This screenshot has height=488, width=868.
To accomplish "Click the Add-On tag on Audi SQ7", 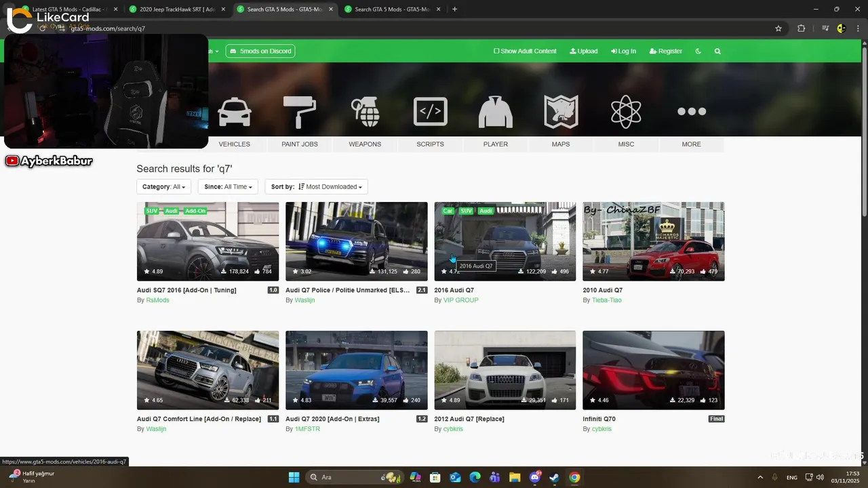I will [x=195, y=211].
